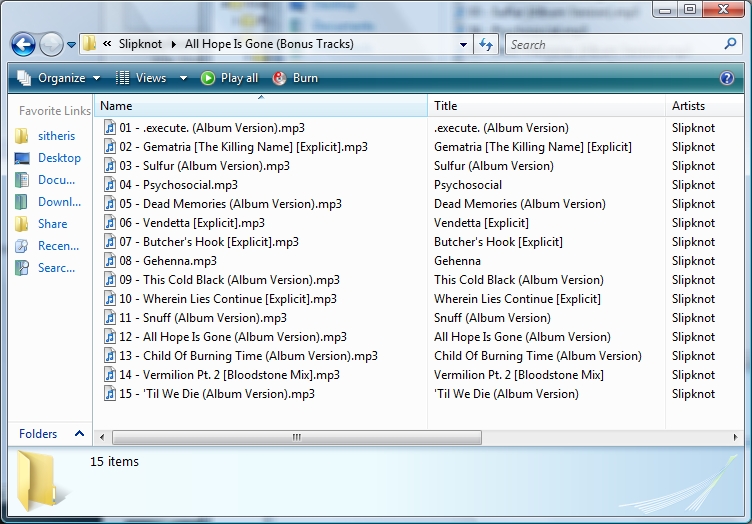Select the 09 - This Cold Black file icon
Screen dimensions: 752x524
(x=110, y=279)
